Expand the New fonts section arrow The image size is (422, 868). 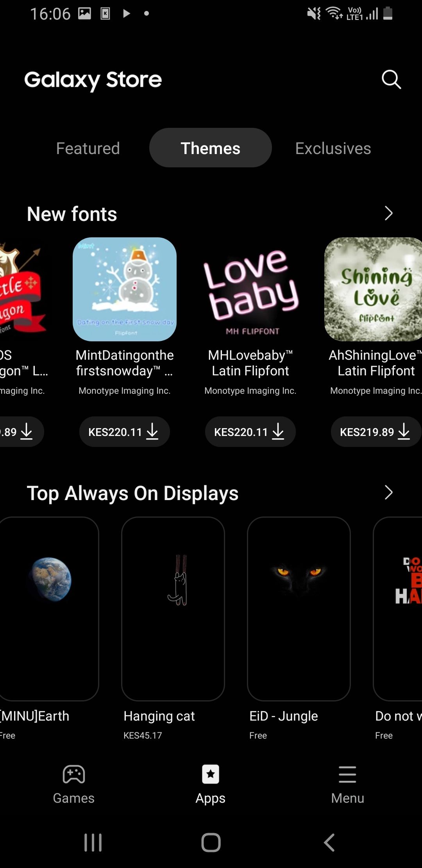pos(388,213)
